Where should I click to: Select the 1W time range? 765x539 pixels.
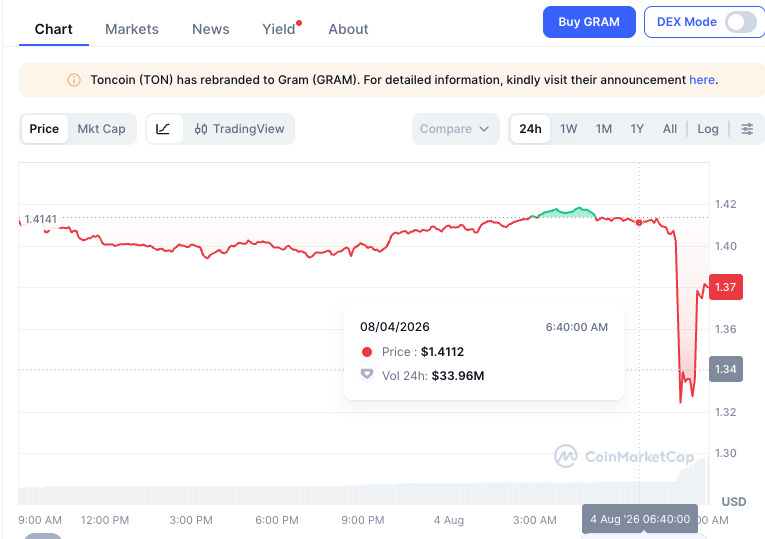point(568,129)
